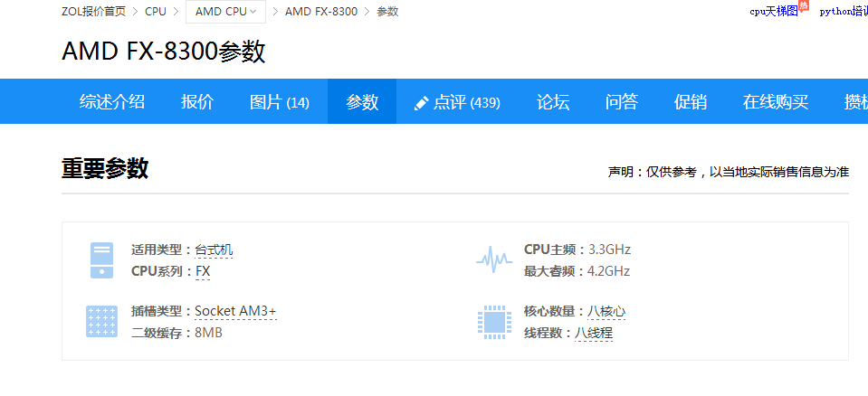Click the pencil icon beside 点评

(x=421, y=103)
